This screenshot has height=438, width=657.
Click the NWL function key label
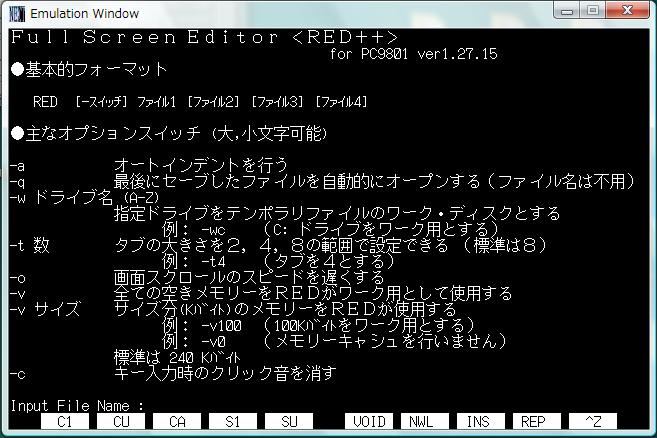(424, 421)
